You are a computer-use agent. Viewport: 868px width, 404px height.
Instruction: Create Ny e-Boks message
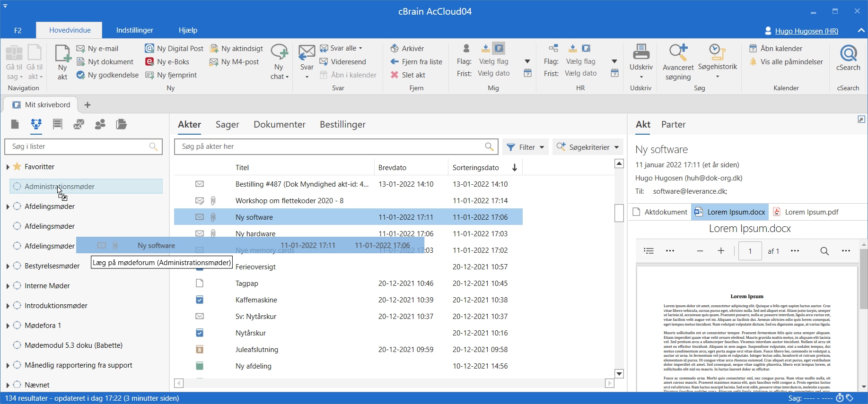(x=167, y=61)
